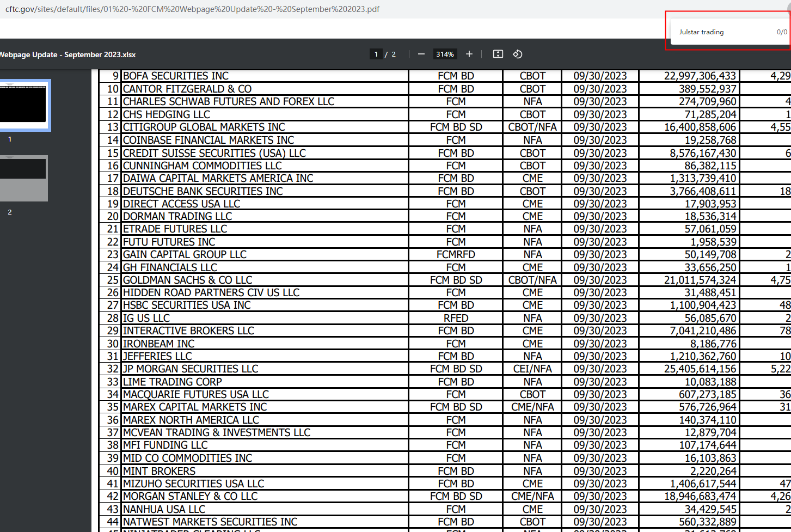Viewport: 791px width, 532px height.
Task: Click MORGAN STANLEY & CO LLC
Action: point(191,496)
